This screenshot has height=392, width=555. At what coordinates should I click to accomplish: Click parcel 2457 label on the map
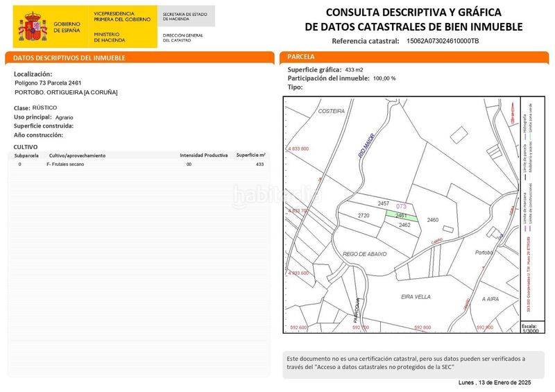coord(384,203)
